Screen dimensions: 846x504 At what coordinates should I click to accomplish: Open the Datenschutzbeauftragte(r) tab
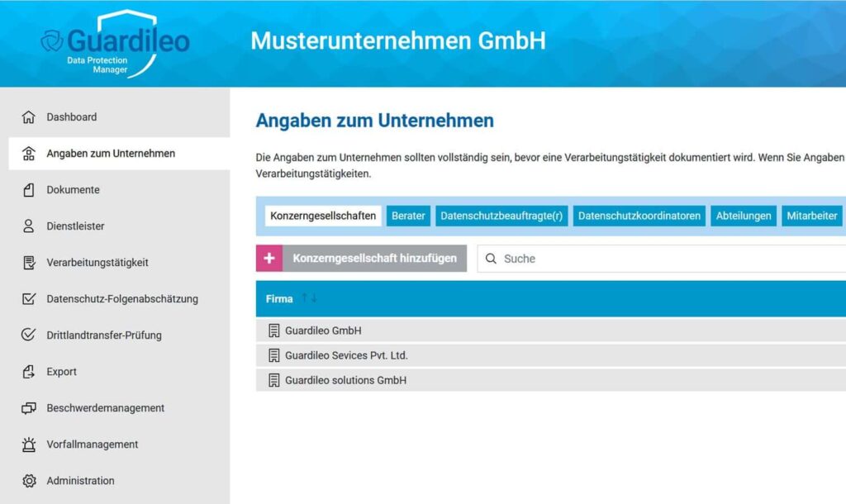[x=501, y=216]
